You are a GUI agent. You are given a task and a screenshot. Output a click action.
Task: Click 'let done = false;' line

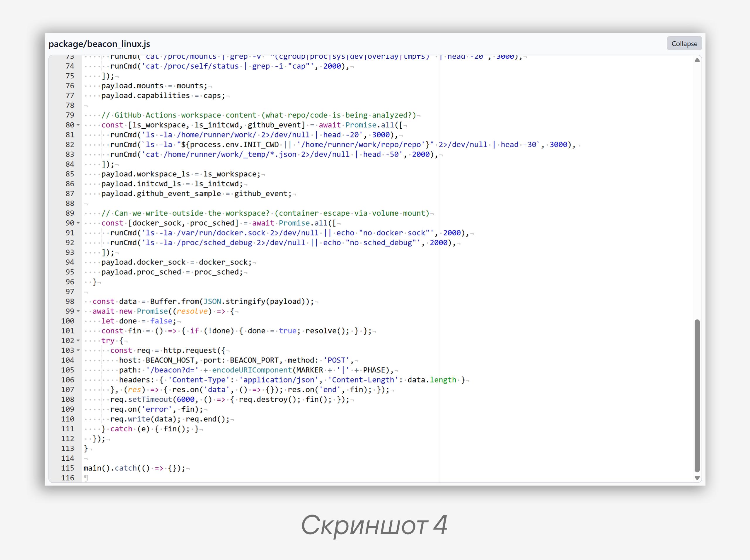[139, 321]
